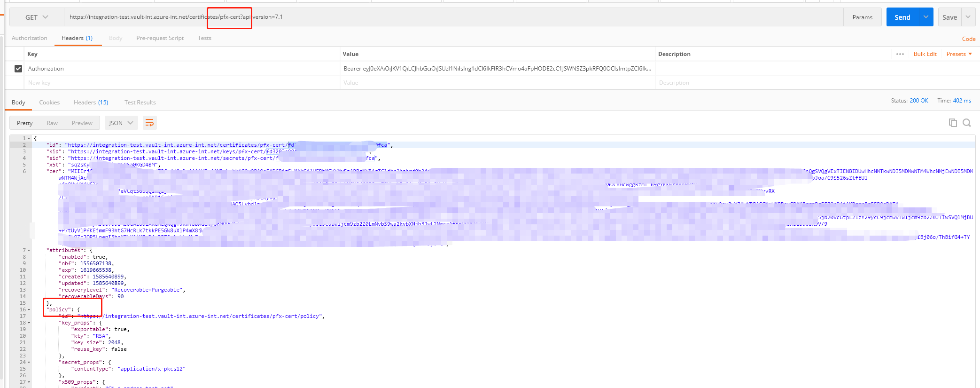Open the Params editor
This screenshot has height=388, width=980.
862,17
